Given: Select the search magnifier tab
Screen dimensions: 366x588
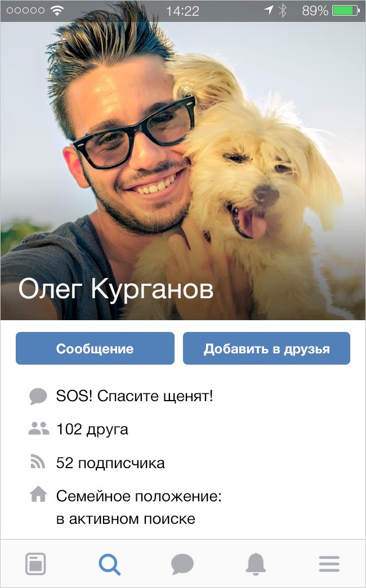Looking at the screenshot, I should click(x=109, y=564).
